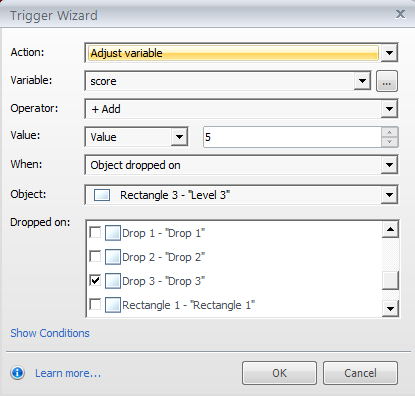415x396 pixels.
Task: Select the Rectangle 1 - "Rectangle 1" list text
Action: (189, 305)
